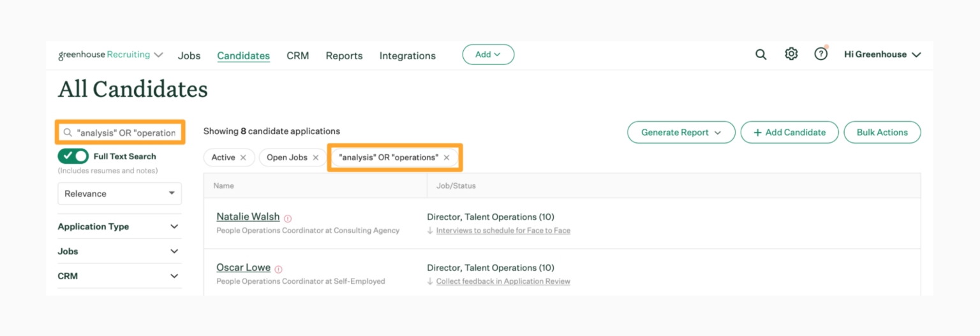Click into the candidate search field
This screenshot has width=980, height=336.
click(125, 133)
